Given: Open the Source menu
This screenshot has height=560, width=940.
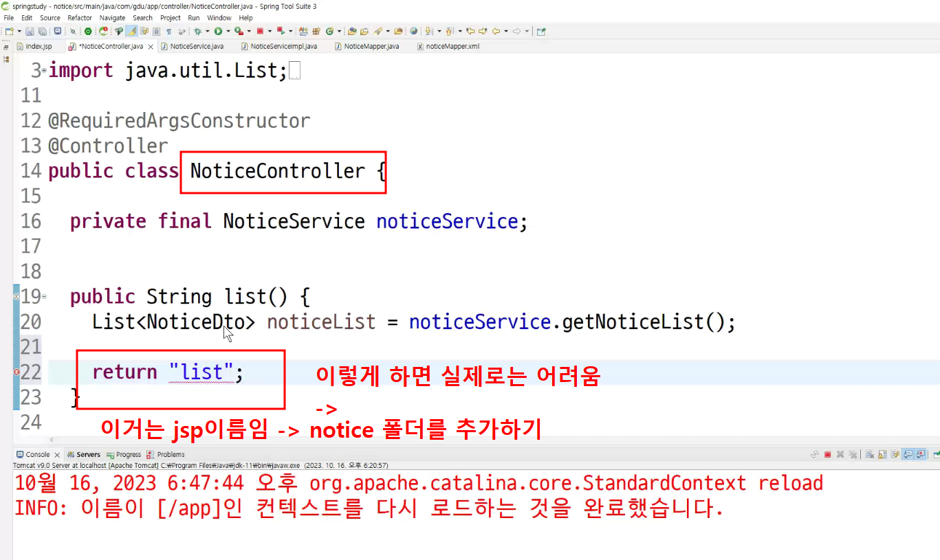Looking at the screenshot, I should tap(50, 18).
